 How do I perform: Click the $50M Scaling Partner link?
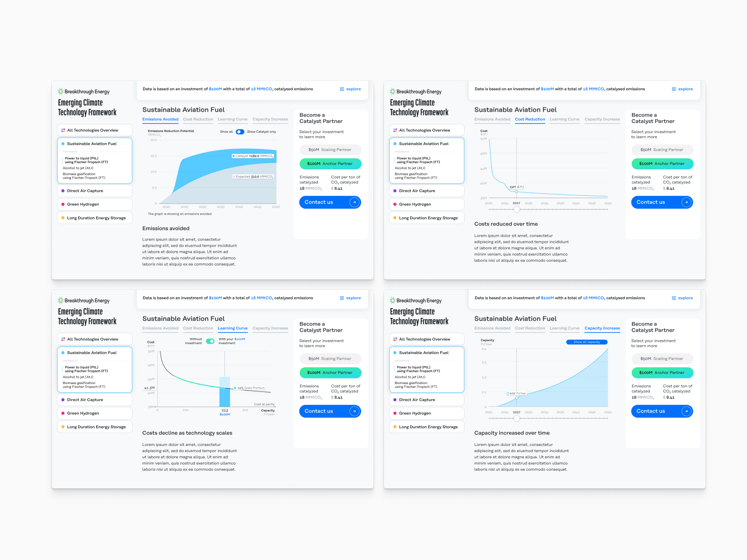click(x=329, y=149)
